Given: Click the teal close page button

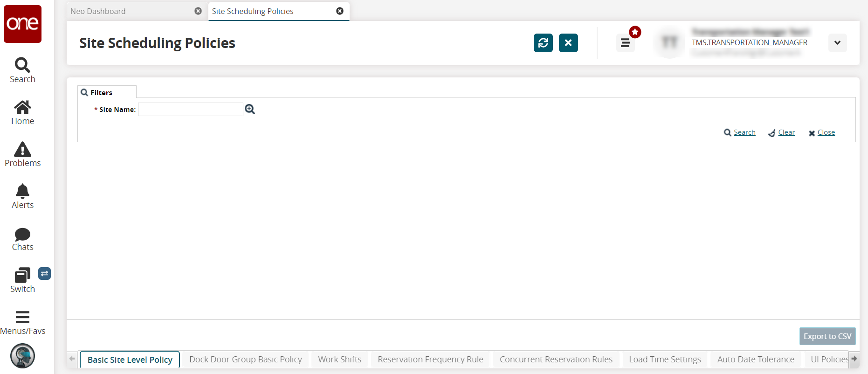Looking at the screenshot, I should pos(568,43).
